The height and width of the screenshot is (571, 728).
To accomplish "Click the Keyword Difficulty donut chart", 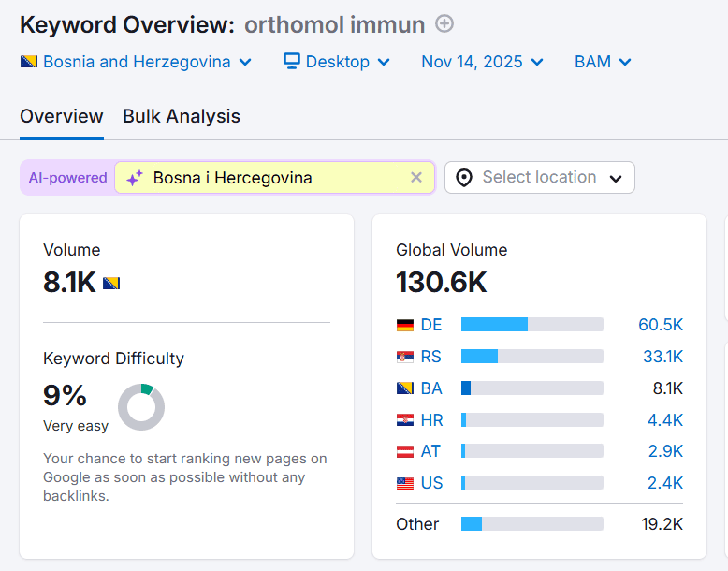I will pos(141,407).
